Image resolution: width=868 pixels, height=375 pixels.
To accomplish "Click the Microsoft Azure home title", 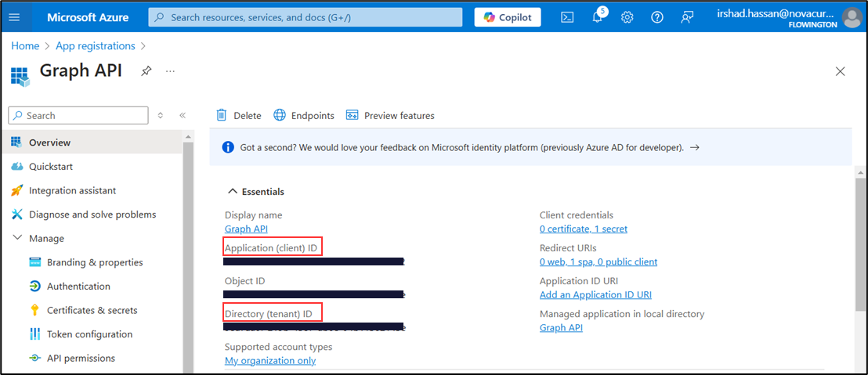I will (88, 17).
